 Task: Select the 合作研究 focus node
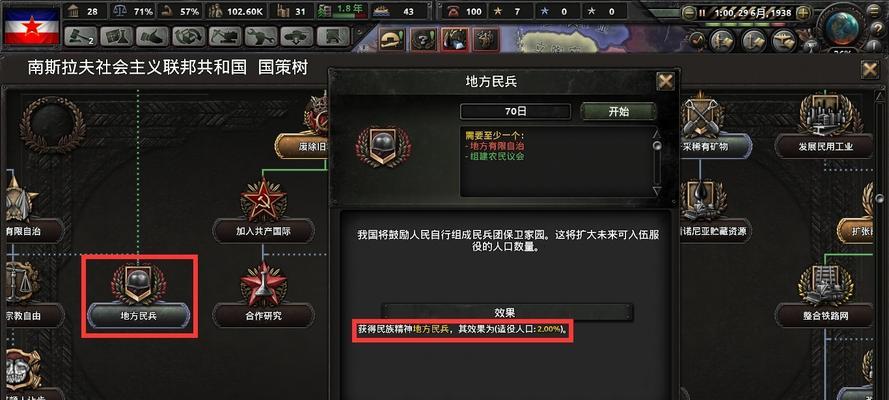tap(264, 316)
